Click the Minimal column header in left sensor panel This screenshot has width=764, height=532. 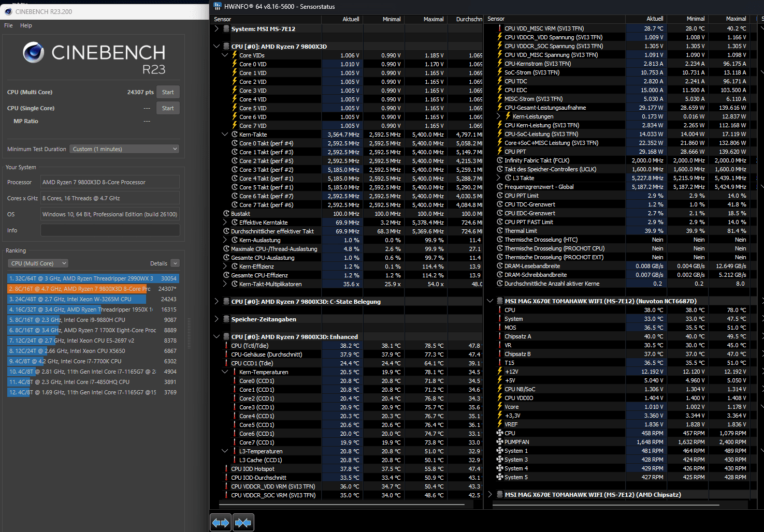pyautogui.click(x=384, y=19)
